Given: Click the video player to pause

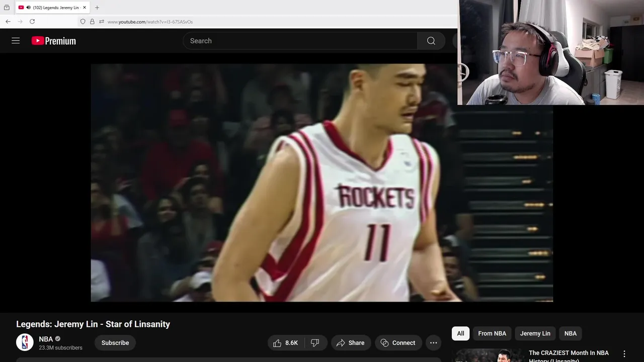Looking at the screenshot, I should 321,183.
